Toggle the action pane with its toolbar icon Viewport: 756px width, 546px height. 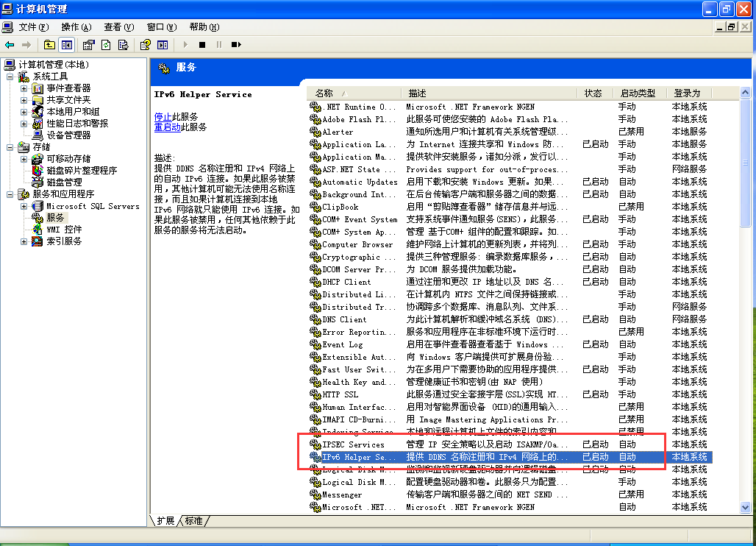(x=162, y=44)
